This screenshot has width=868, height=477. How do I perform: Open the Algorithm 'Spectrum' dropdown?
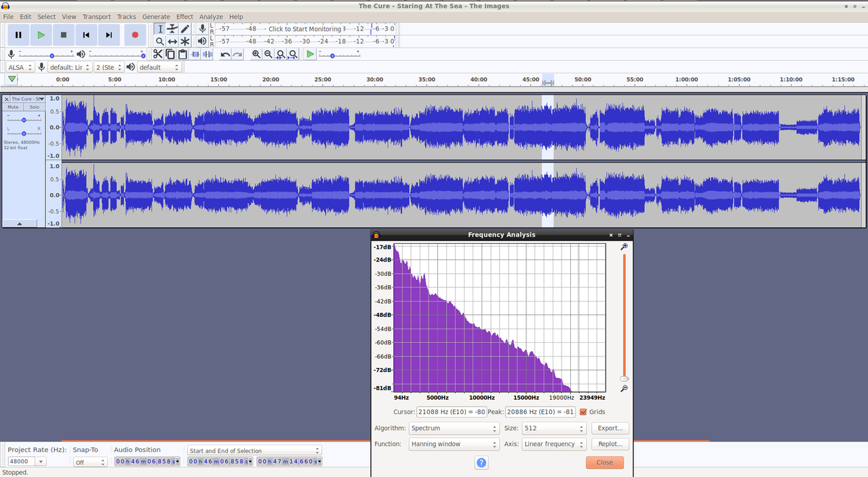point(454,428)
